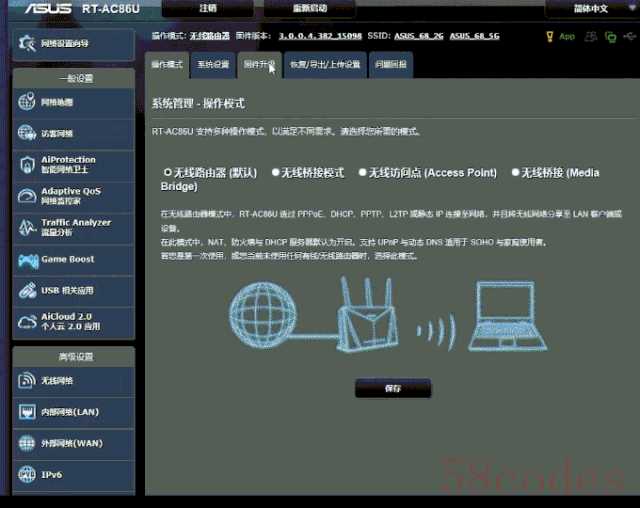The width and height of the screenshot is (640, 508).
Task: Select 无线访问点 (Access Point) radio option
Action: tap(362, 172)
